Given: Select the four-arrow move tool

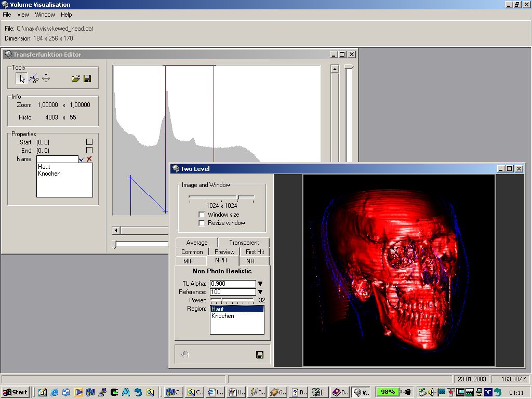Looking at the screenshot, I should click(46, 78).
